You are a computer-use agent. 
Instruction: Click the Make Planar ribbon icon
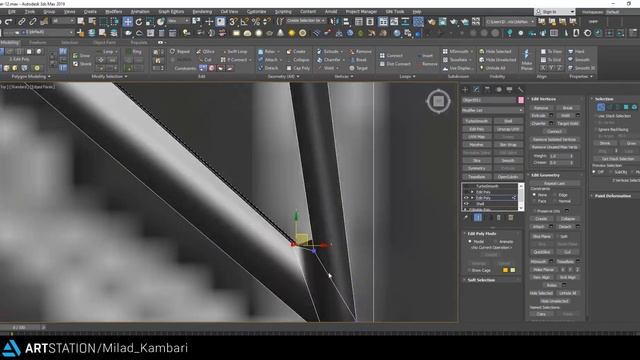point(526,60)
